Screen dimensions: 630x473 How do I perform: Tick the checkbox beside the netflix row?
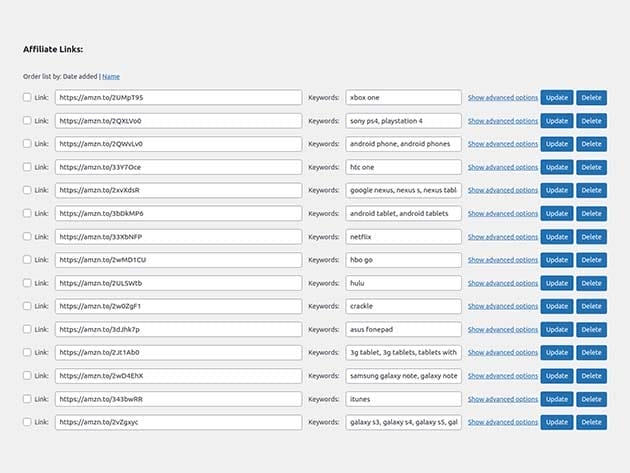click(27, 237)
